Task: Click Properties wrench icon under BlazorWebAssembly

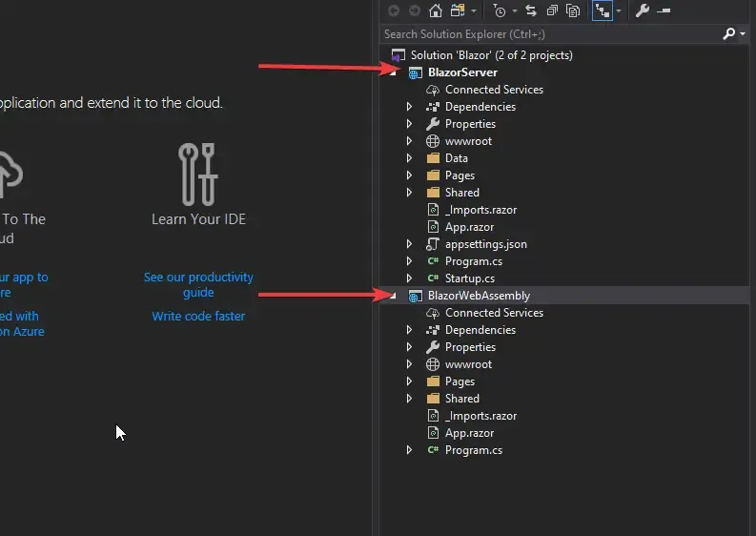Action: 433,347
